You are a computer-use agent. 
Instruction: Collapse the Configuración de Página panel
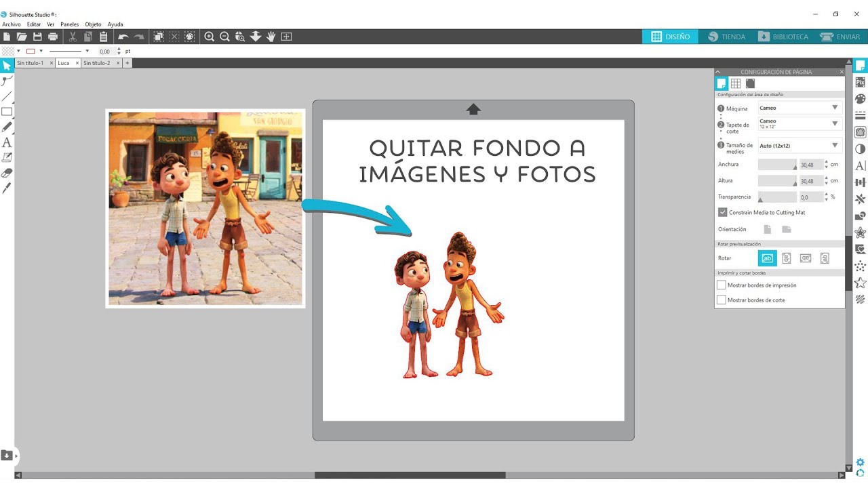(x=718, y=72)
